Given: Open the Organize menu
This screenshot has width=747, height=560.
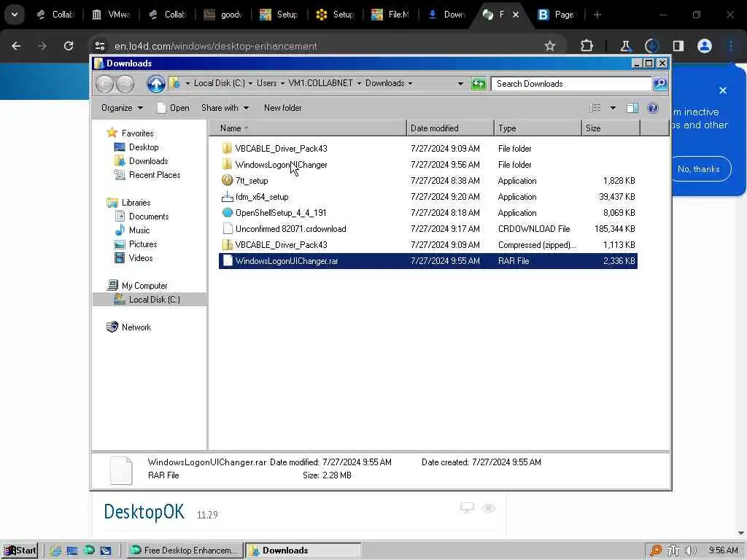Looking at the screenshot, I should click(122, 108).
